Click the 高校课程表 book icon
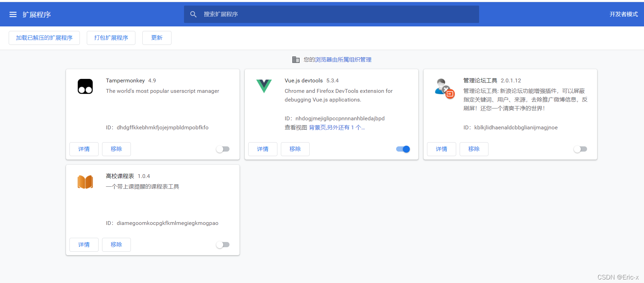This screenshot has height=283, width=644. (85, 182)
